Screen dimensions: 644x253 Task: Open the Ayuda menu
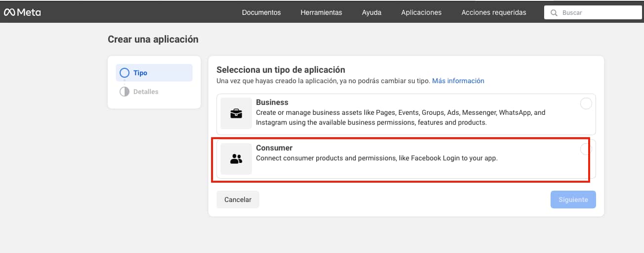[372, 12]
